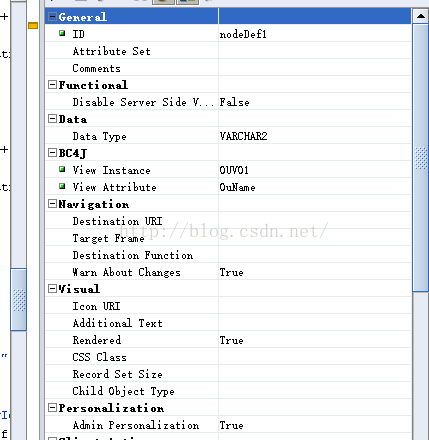
Task: Click the Personalization section header label
Action: 111,408
